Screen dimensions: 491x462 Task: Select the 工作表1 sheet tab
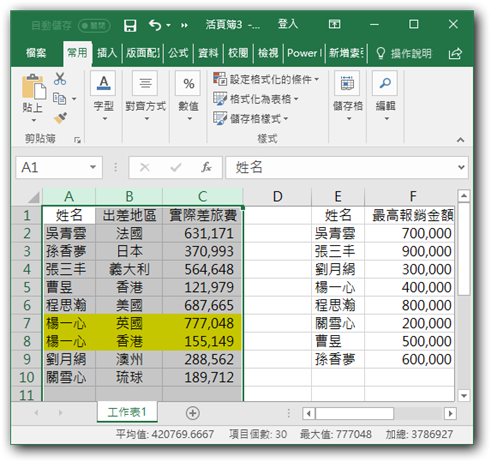coord(127,412)
